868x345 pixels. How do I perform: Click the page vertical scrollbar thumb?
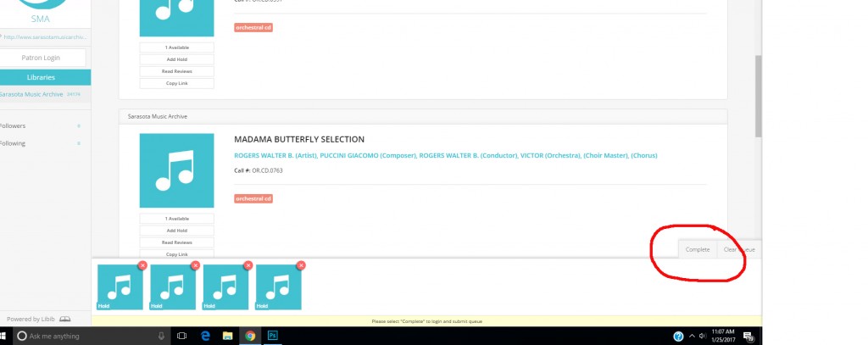[x=759, y=96]
